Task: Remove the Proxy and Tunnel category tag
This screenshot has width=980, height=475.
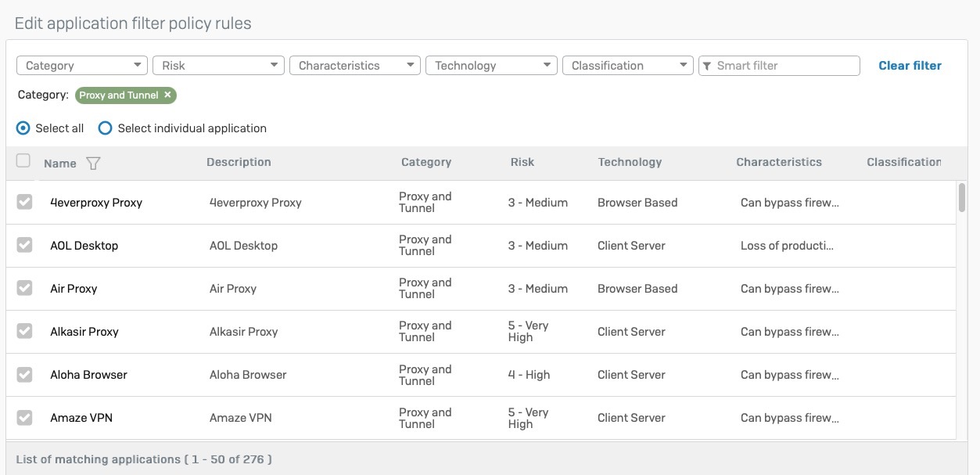Action: click(167, 95)
